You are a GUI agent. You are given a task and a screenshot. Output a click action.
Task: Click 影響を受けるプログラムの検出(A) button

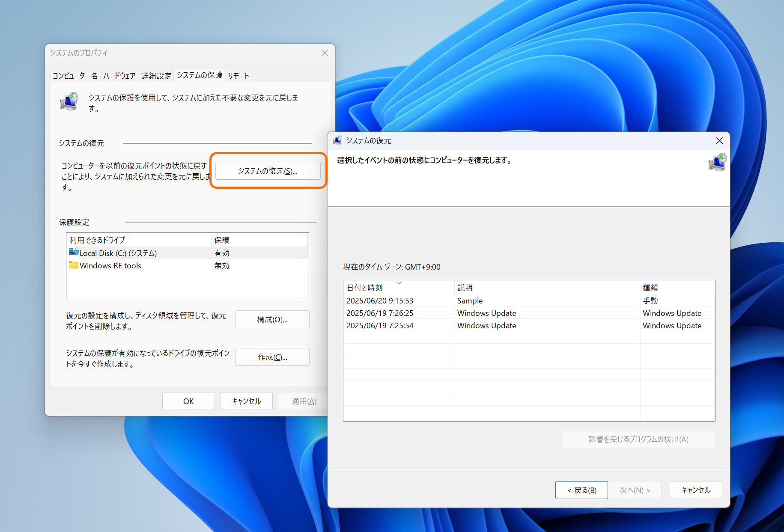point(638,439)
